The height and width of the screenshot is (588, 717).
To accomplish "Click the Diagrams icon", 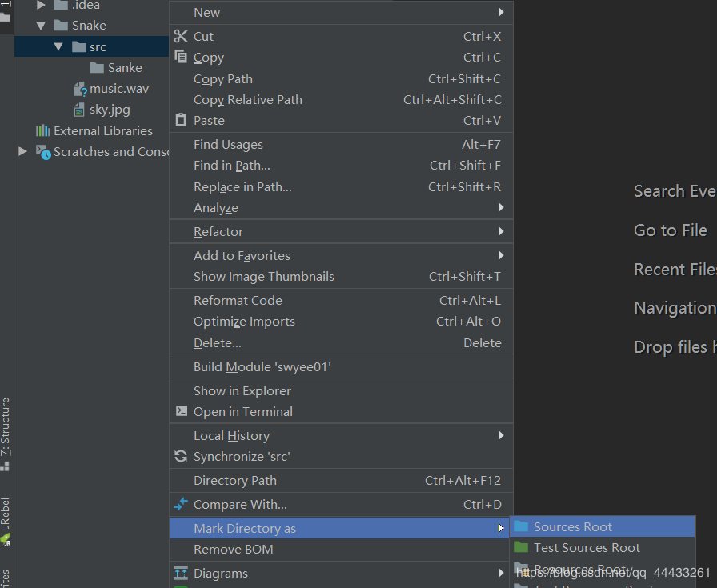I will point(180,573).
